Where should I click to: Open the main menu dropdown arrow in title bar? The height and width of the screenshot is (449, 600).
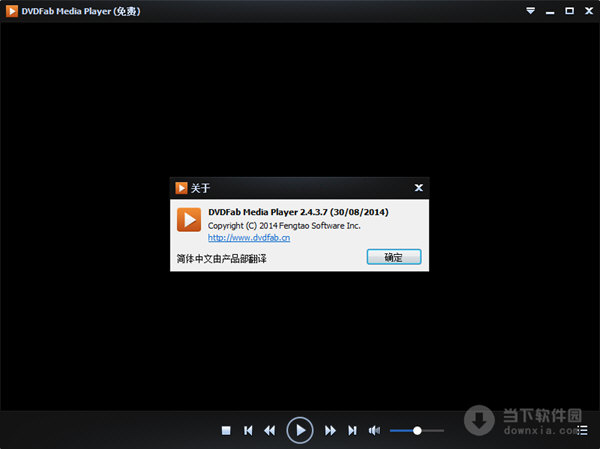pyautogui.click(x=530, y=11)
